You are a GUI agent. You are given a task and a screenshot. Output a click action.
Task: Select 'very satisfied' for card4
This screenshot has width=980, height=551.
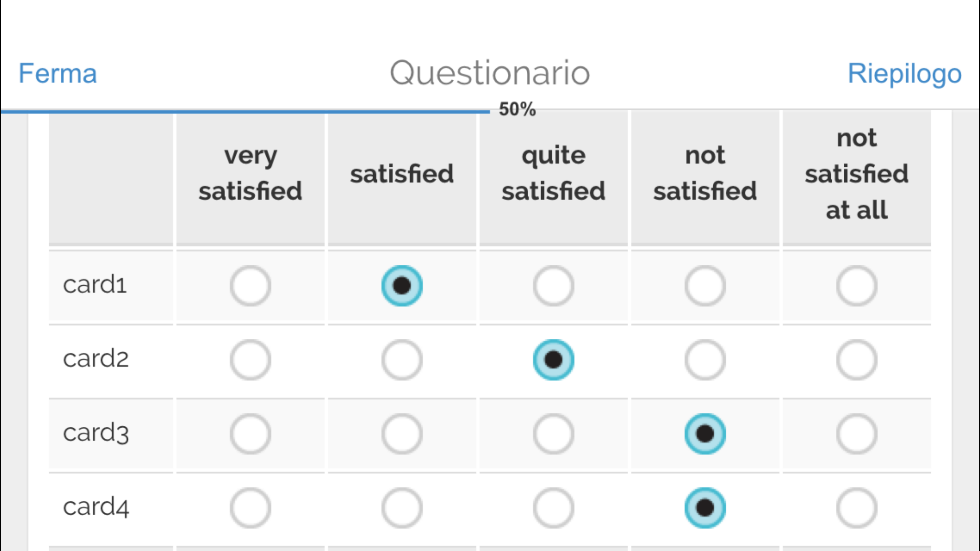coord(250,508)
